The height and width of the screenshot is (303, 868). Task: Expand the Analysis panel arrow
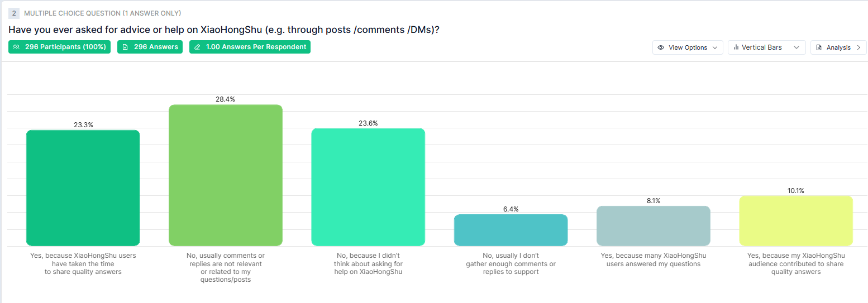coord(859,47)
